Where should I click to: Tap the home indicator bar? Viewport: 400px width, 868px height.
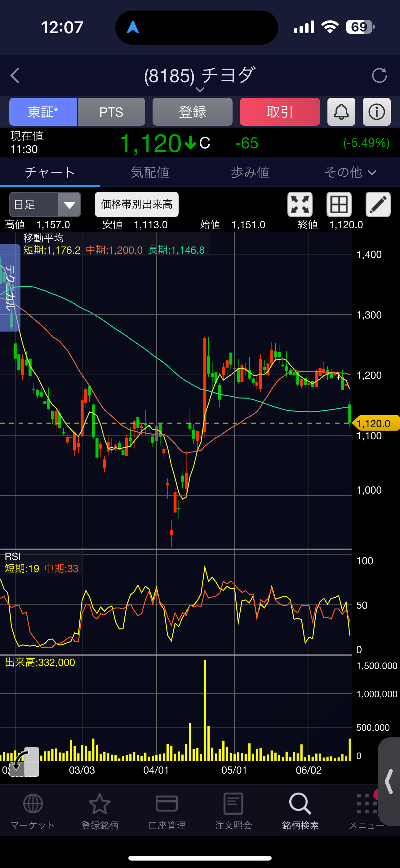[x=200, y=858]
